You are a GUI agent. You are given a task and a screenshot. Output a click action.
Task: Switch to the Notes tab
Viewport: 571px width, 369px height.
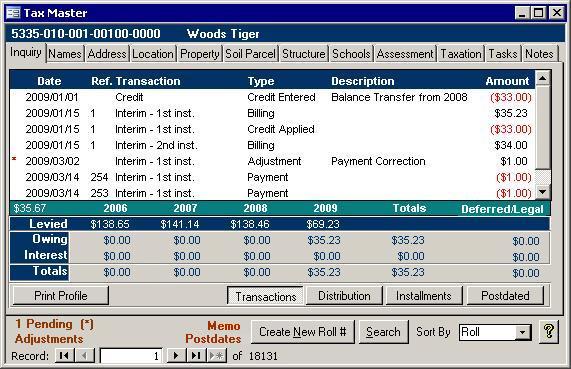(539, 54)
